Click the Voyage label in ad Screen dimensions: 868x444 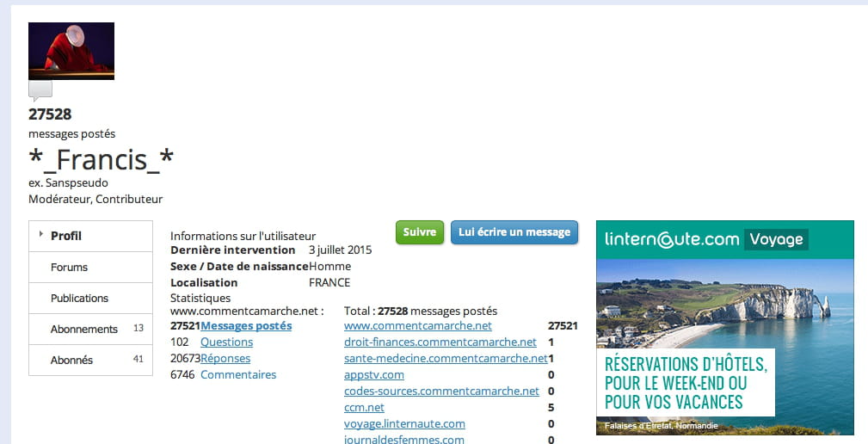776,239
